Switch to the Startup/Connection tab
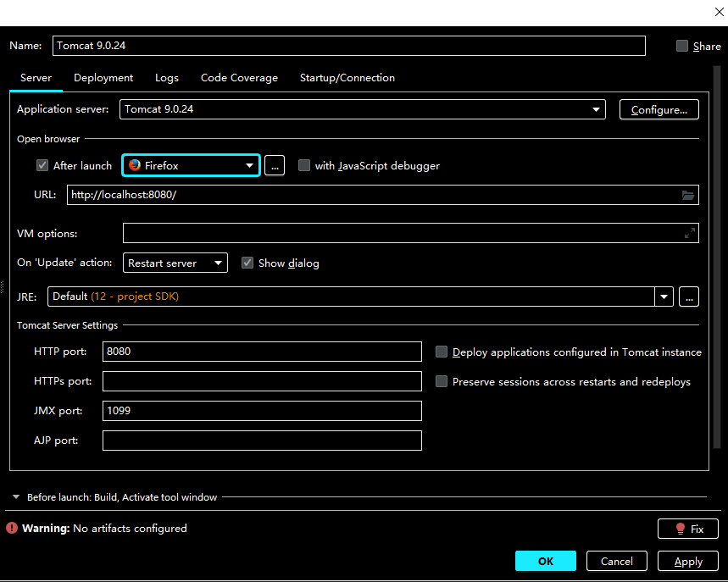 point(347,78)
